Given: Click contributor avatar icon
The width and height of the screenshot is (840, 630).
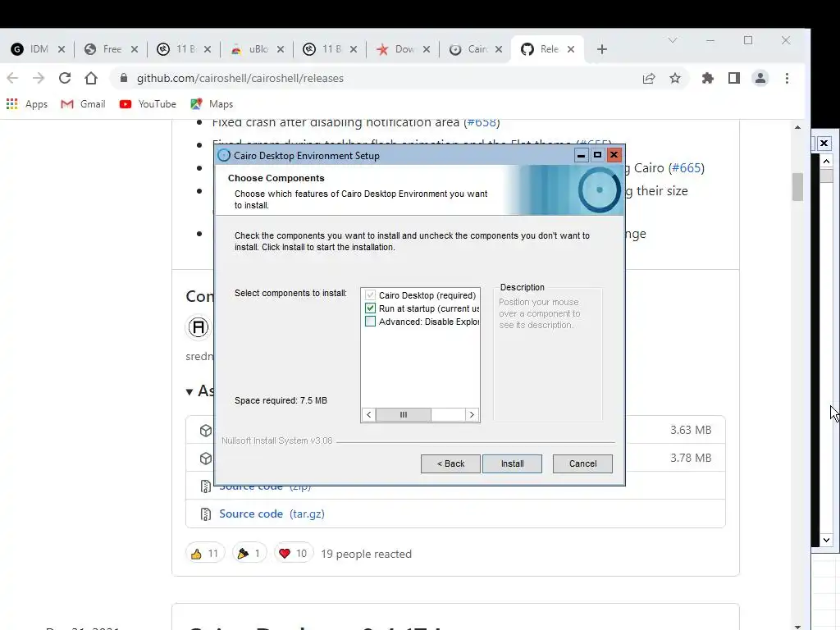Looking at the screenshot, I should (x=198, y=326).
